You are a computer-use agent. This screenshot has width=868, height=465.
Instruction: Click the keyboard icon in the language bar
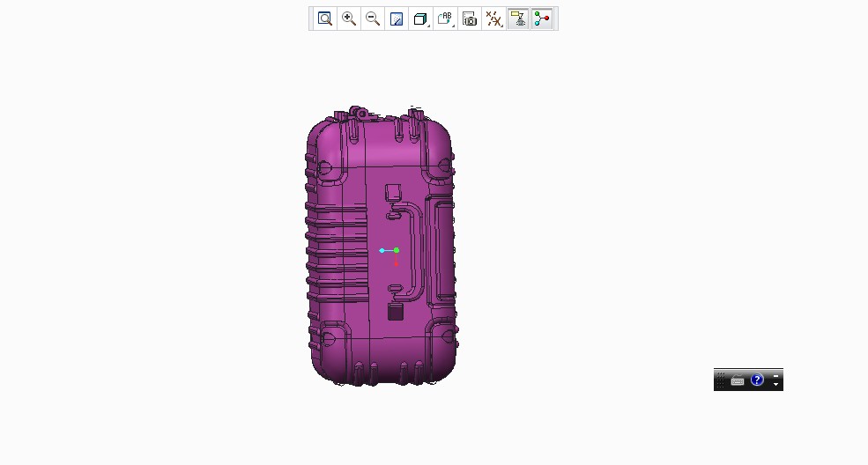click(x=737, y=380)
